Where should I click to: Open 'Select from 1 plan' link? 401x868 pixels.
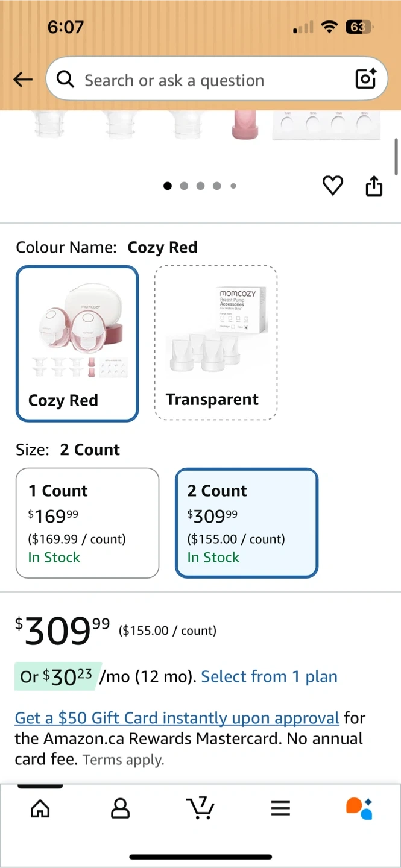(269, 677)
